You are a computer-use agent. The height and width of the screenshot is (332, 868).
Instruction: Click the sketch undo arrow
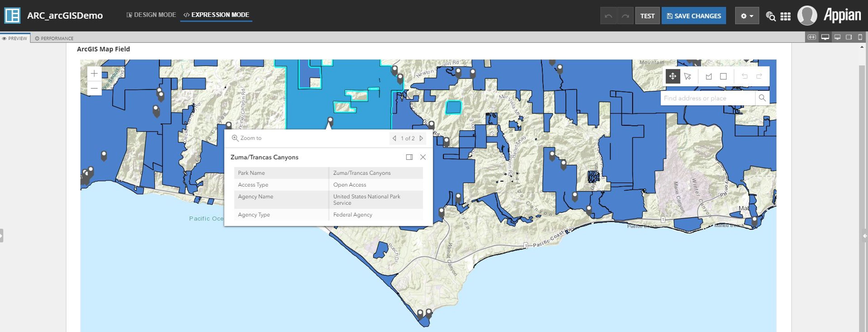click(x=745, y=76)
